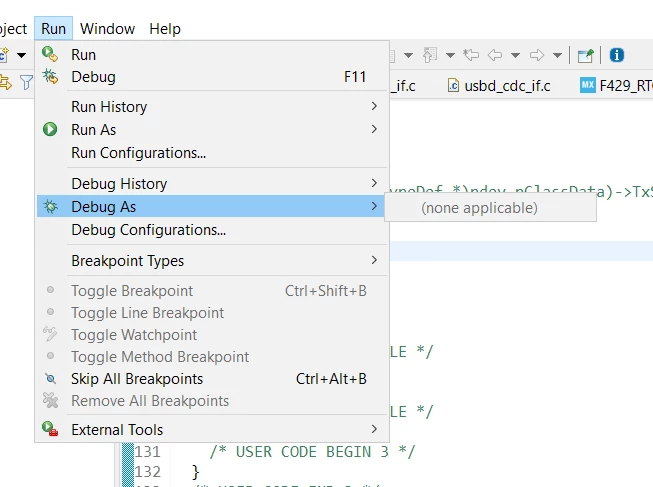Click the blue information icon in toolbar
The height and width of the screenshot is (487, 653).
617,55
